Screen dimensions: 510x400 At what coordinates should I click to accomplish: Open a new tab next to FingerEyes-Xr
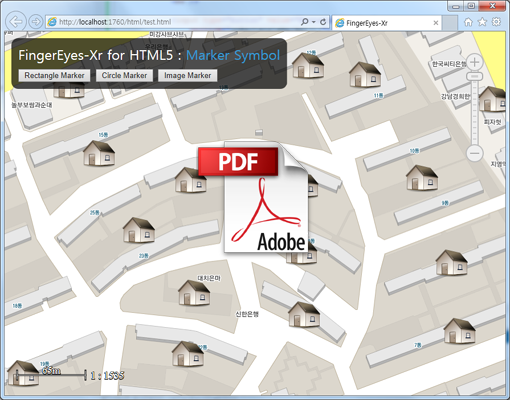click(x=450, y=23)
